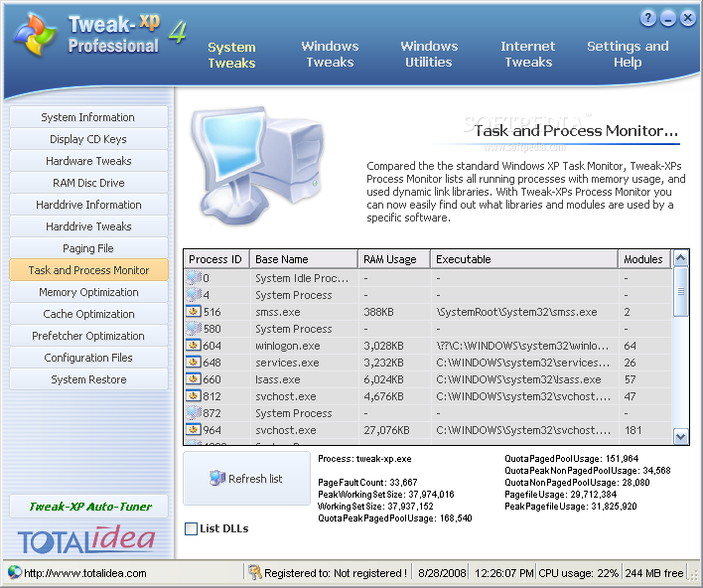Click the process list scroll down arrow
Screen dimensions: 703x588
680,436
